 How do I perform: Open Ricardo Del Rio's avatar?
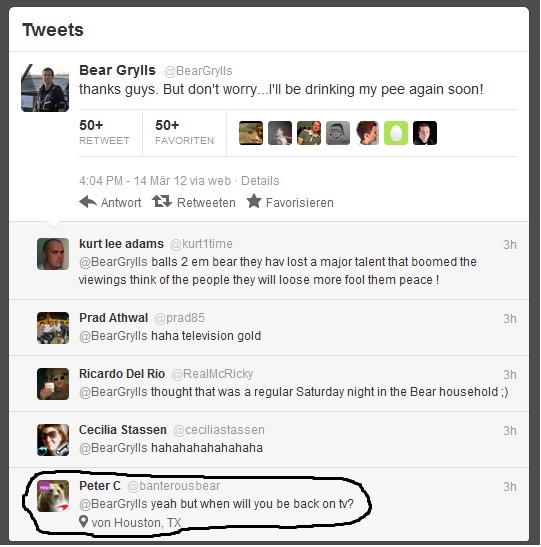[x=53, y=384]
